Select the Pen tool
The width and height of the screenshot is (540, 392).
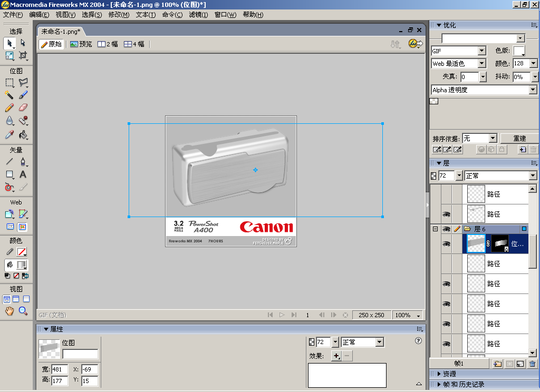[23, 161]
